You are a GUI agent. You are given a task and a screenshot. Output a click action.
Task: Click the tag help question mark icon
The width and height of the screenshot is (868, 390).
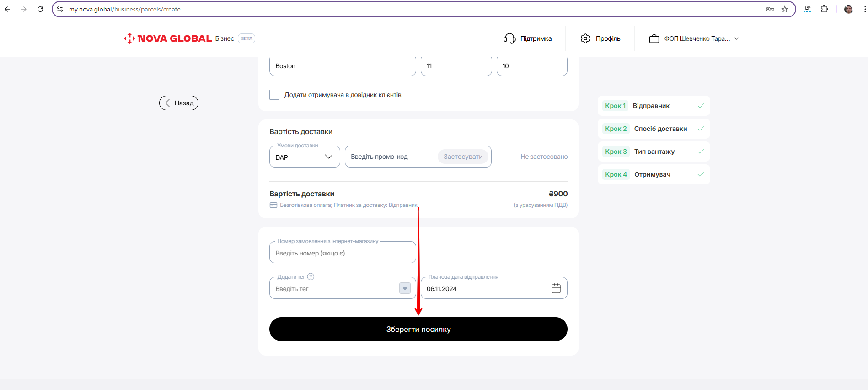(x=311, y=276)
